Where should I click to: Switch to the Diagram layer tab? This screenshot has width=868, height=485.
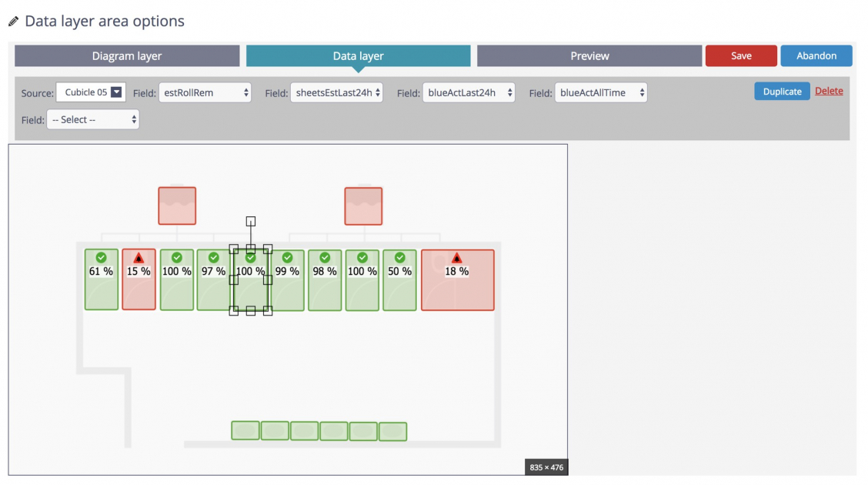point(126,55)
